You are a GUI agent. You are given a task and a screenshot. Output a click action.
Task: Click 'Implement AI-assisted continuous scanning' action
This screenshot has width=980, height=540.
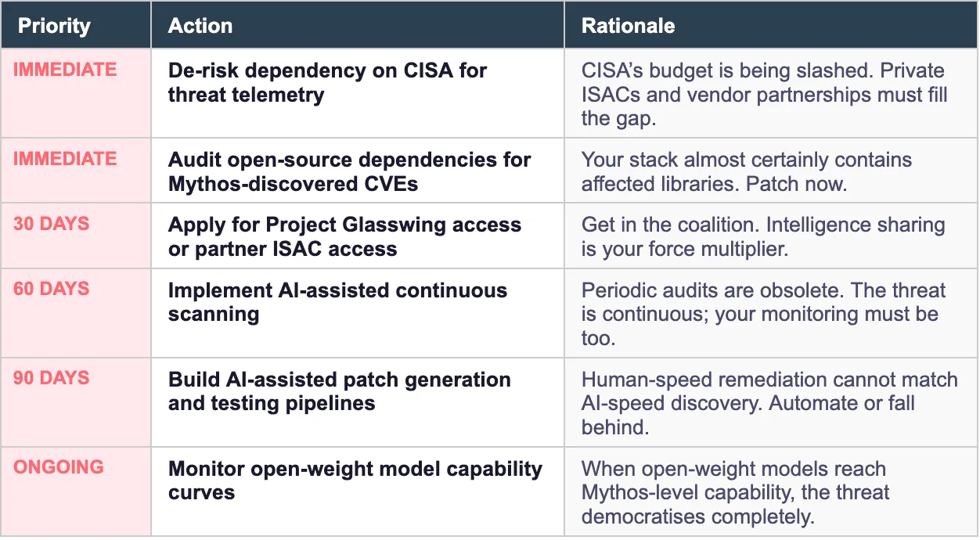tap(337, 302)
